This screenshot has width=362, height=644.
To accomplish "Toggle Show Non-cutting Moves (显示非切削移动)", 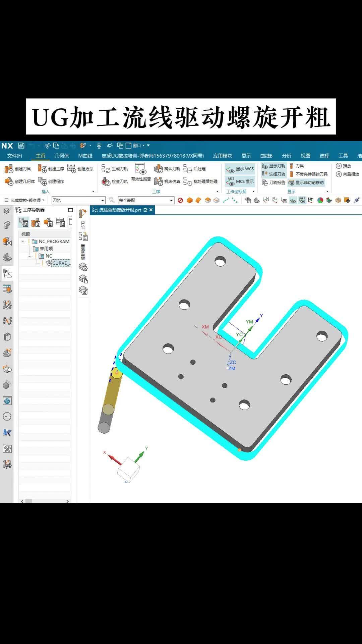I will tap(306, 183).
